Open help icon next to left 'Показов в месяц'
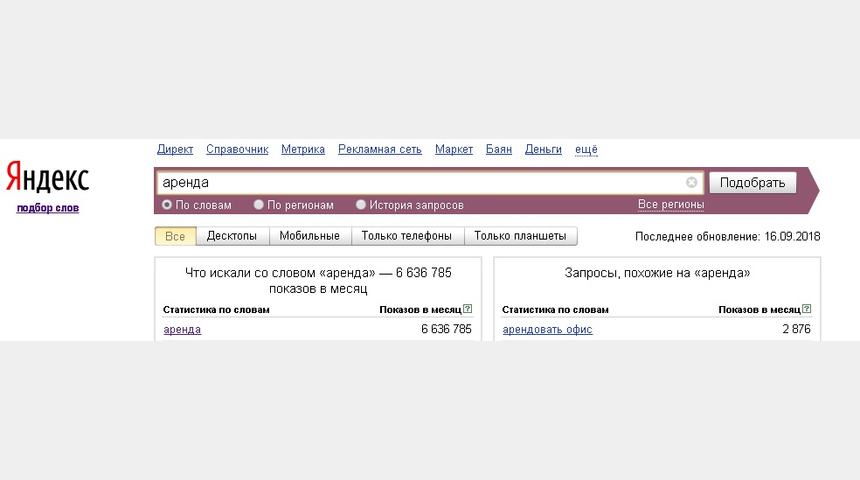The height and width of the screenshot is (480, 860). tap(467, 309)
